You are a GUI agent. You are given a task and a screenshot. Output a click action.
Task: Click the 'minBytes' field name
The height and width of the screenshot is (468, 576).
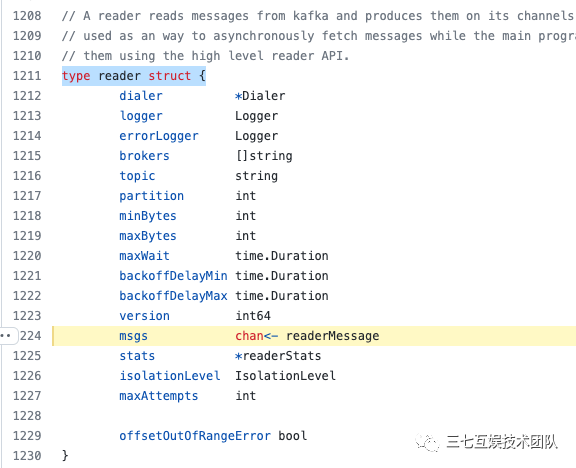coord(148,216)
